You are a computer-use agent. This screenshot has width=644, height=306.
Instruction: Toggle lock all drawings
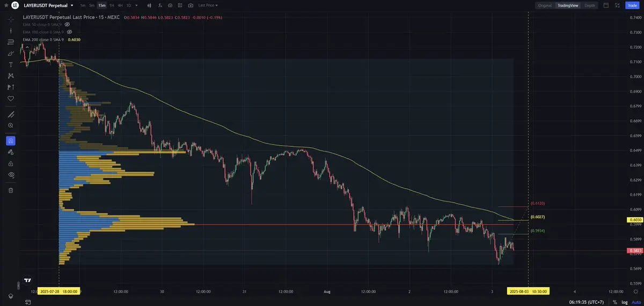pyautogui.click(x=11, y=163)
